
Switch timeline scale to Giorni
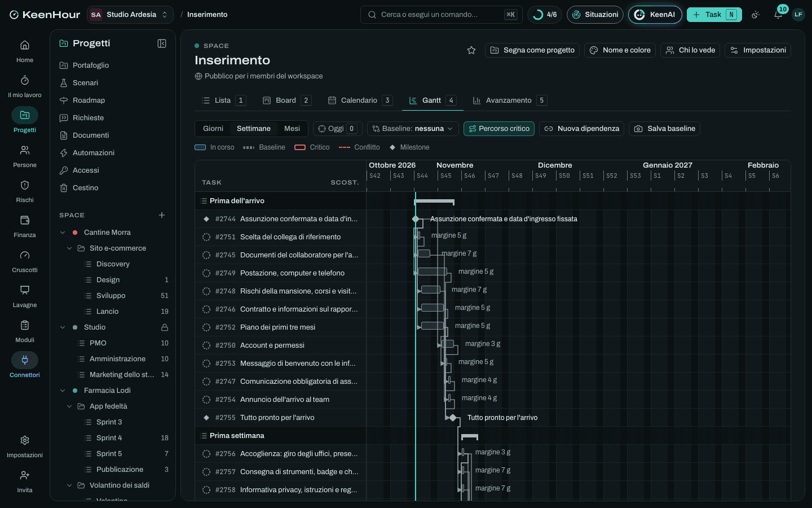[x=213, y=129]
